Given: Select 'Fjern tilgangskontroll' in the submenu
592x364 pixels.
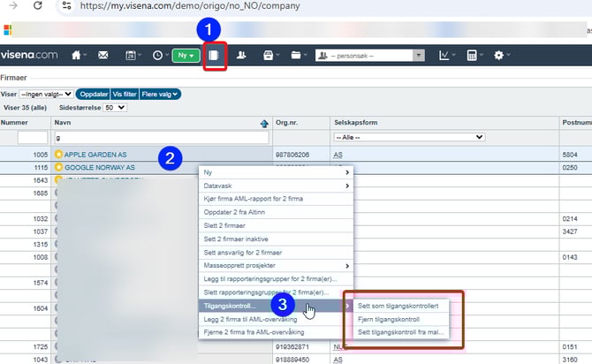Looking at the screenshot, I should coord(390,319).
